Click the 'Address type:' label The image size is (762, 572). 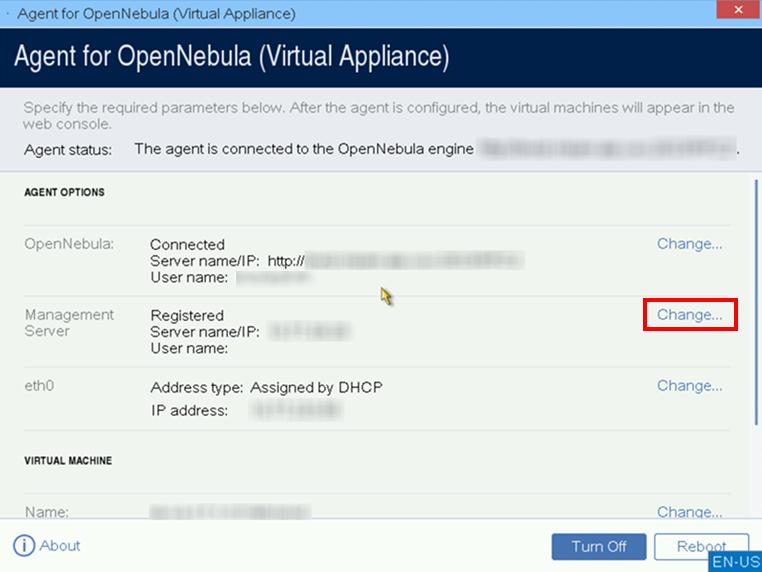pyautogui.click(x=197, y=387)
